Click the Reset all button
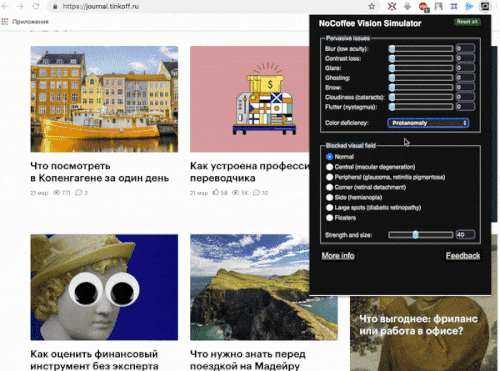Viewport: 500px width, 371px height. [467, 22]
